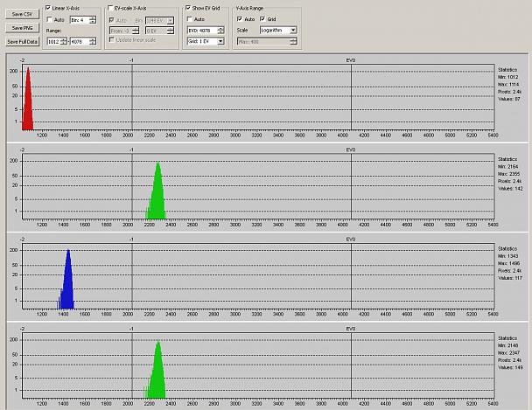Click the Save Full Data button

pyautogui.click(x=22, y=42)
